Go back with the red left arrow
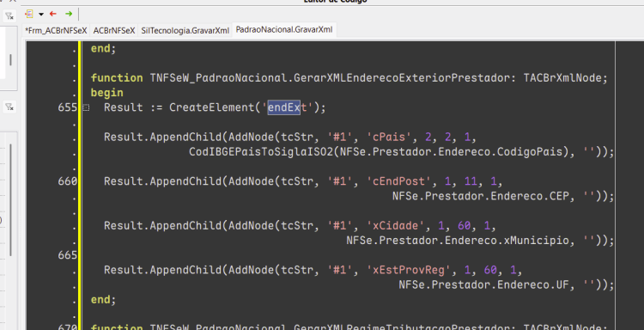The width and height of the screenshot is (644, 330). (53, 14)
